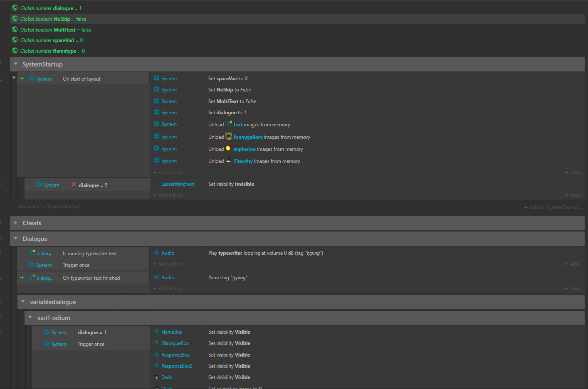This screenshot has height=389, width=588.
Task: Select Pause tag "typing" action text
Action: point(228,278)
